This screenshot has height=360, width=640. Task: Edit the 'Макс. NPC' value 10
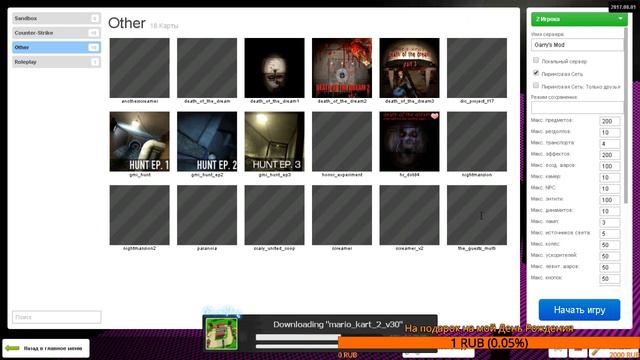[610, 189]
